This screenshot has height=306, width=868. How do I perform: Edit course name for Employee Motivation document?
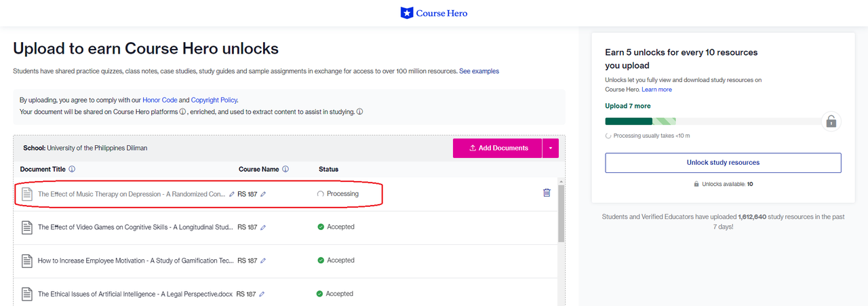(263, 261)
